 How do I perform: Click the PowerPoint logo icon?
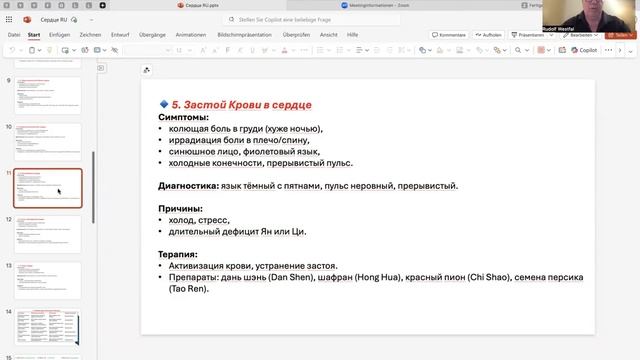pyautogui.click(x=27, y=20)
